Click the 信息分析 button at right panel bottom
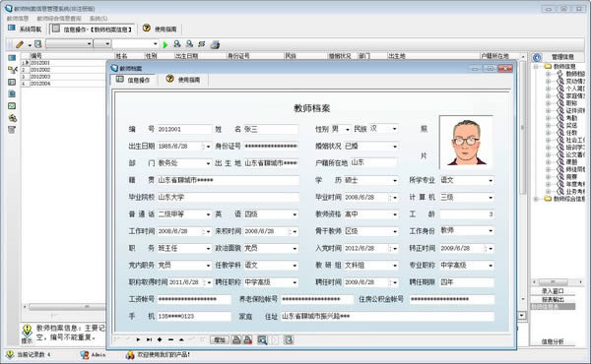591x364 pixels. (553, 341)
